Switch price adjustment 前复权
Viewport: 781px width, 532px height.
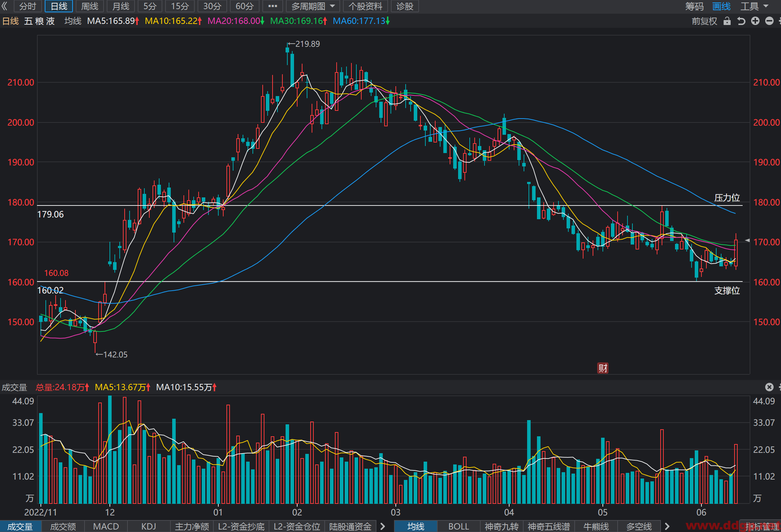(704, 21)
